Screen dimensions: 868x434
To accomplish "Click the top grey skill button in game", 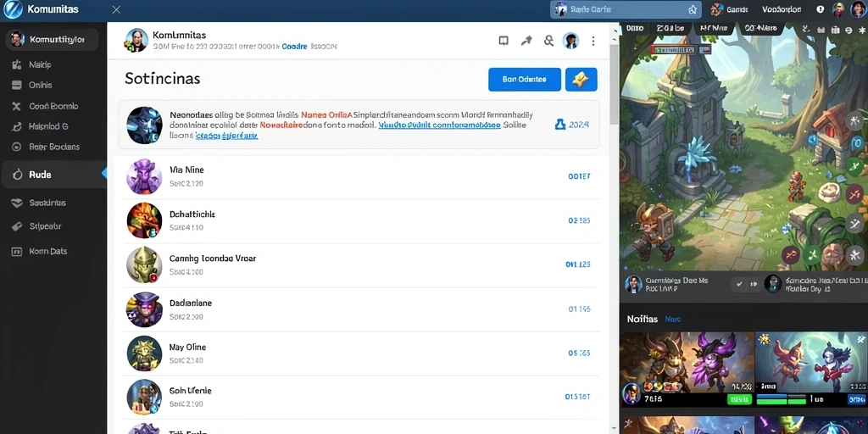I will [x=856, y=120].
